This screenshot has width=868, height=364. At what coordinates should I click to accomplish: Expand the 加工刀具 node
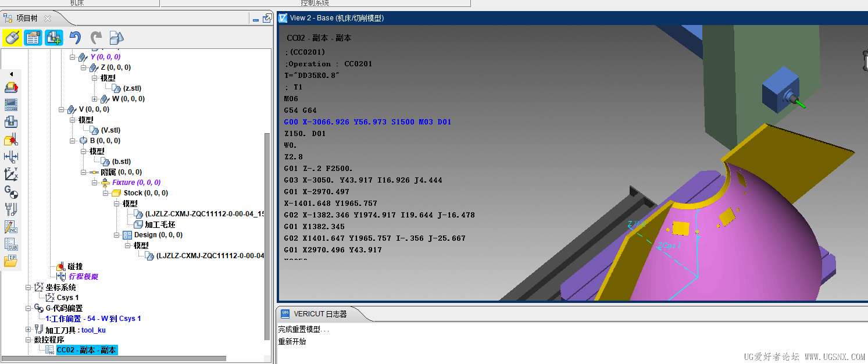coord(28,329)
